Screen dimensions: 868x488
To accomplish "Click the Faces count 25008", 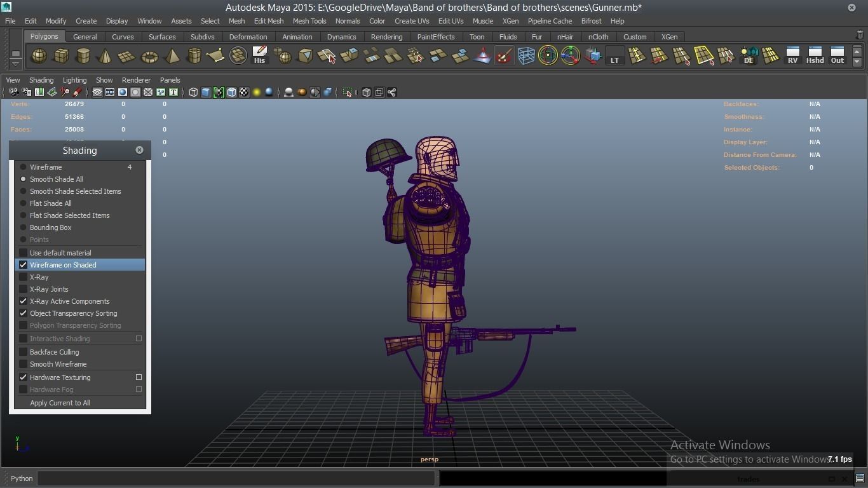I will click(74, 130).
